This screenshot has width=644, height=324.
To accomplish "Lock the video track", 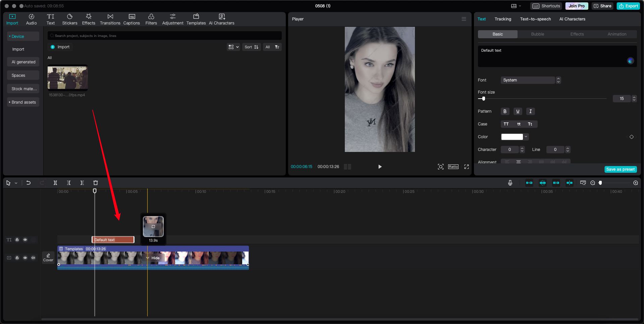I will click(x=17, y=258).
